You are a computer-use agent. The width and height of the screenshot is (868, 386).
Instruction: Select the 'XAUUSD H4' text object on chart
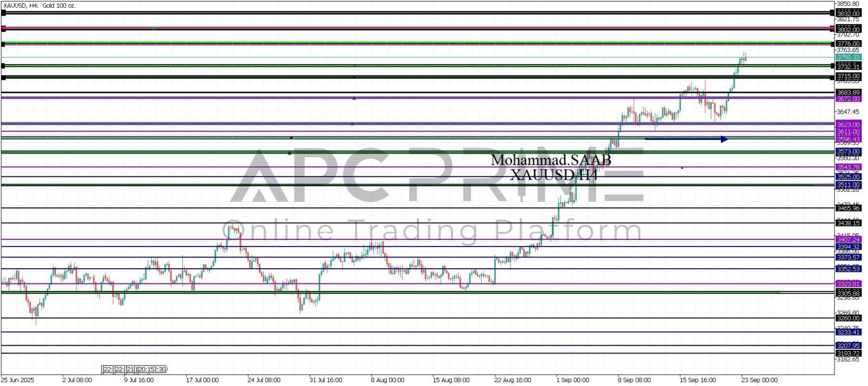point(553,175)
